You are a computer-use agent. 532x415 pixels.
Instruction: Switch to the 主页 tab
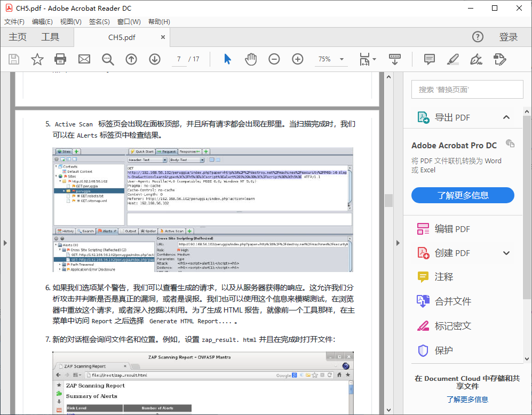(x=18, y=37)
